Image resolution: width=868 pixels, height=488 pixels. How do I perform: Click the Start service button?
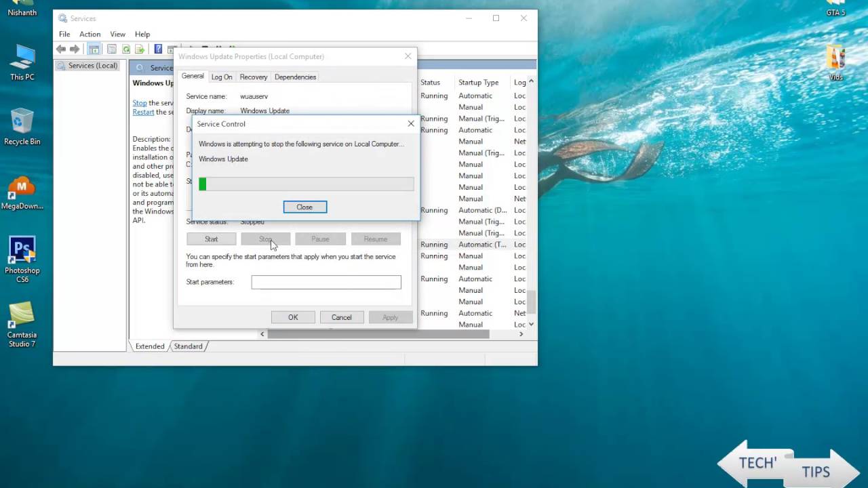[212, 239]
